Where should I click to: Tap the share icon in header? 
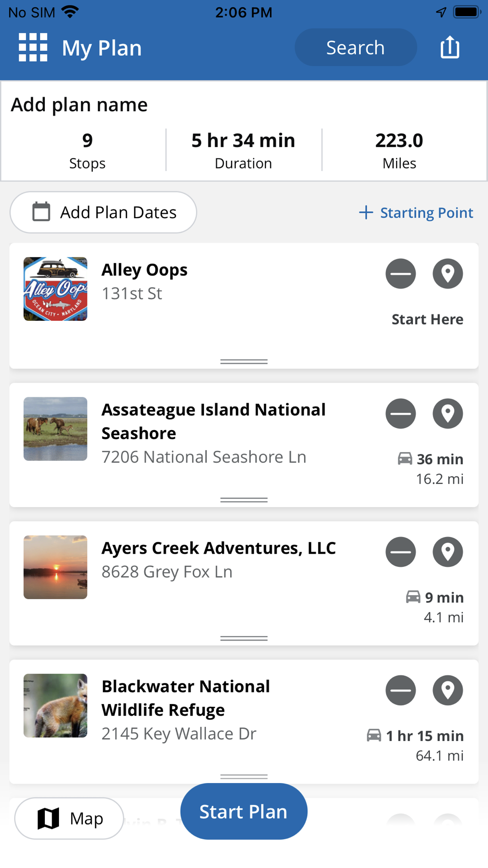(x=449, y=47)
